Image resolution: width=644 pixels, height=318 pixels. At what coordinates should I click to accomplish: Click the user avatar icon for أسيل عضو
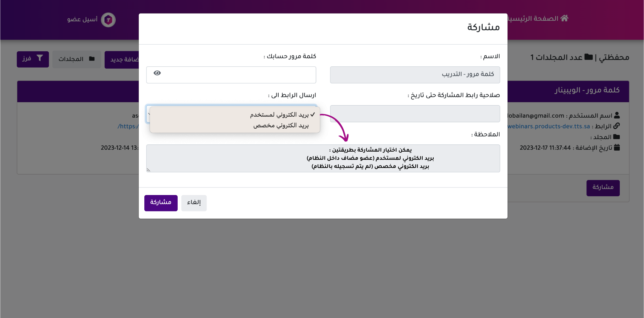(x=108, y=20)
